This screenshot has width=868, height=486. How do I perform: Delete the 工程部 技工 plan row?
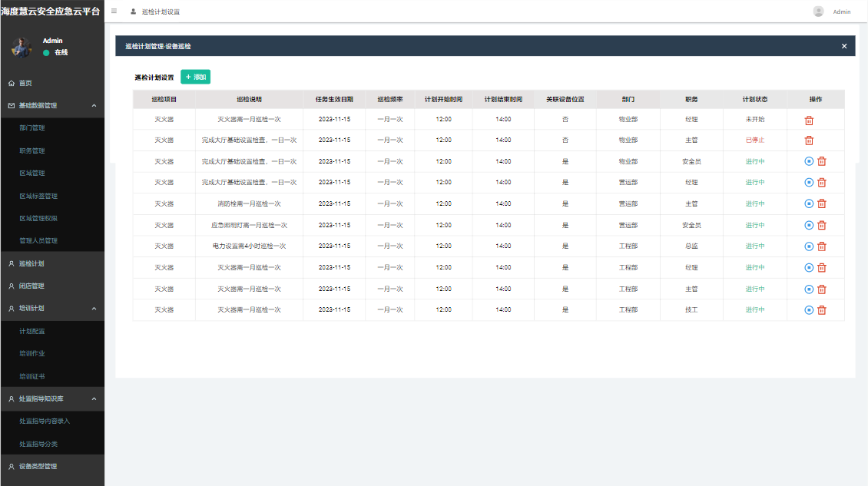coord(821,310)
